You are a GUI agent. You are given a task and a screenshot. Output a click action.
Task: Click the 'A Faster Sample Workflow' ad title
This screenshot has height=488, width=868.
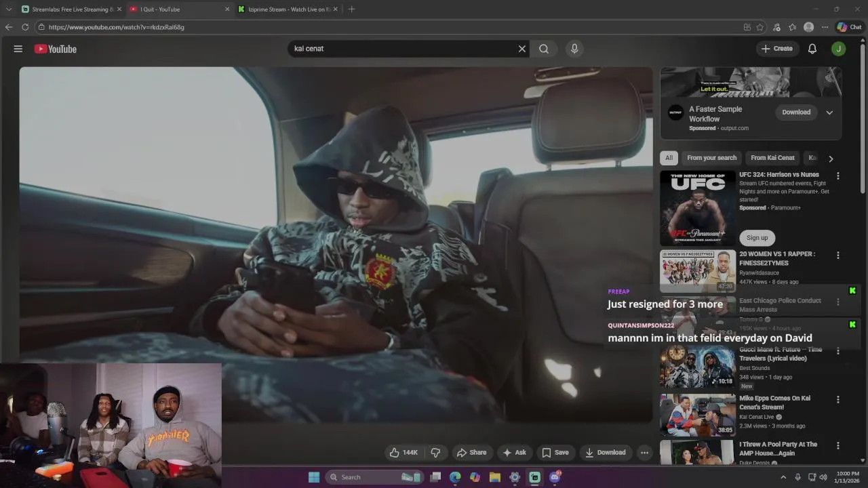coord(715,114)
